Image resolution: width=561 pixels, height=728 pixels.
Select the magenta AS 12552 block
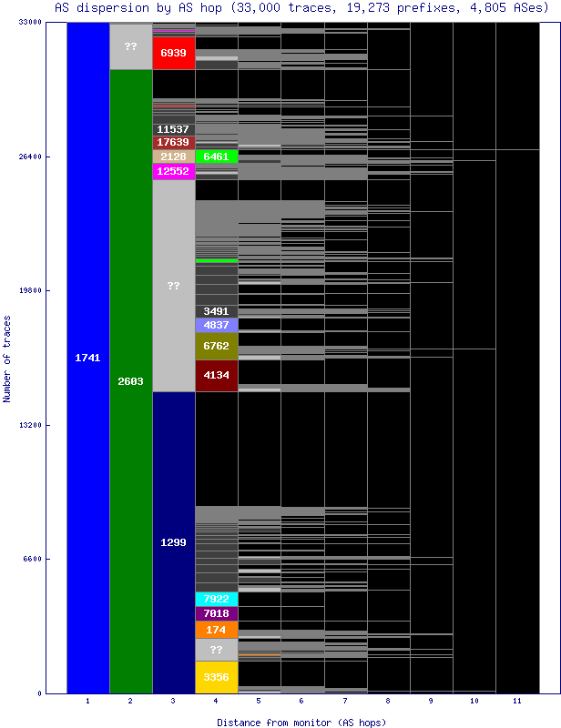point(173,171)
